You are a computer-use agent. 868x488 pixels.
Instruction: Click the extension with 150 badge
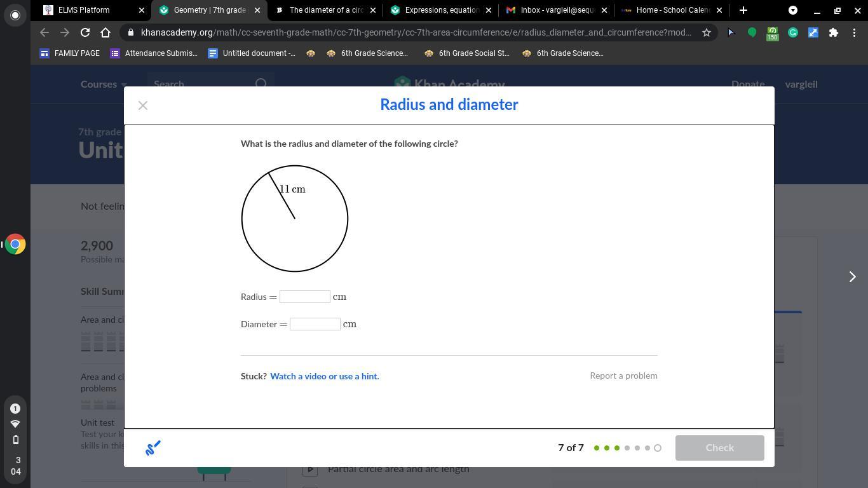tap(772, 33)
